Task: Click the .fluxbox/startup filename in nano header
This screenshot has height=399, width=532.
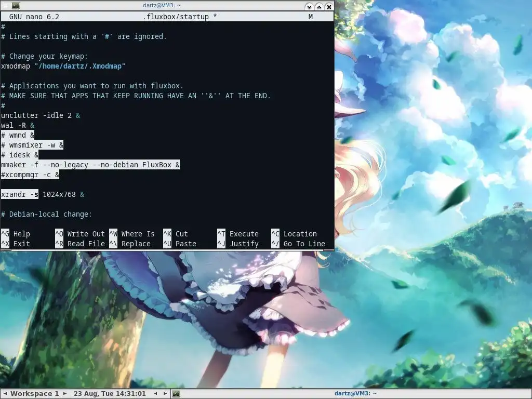Action: [x=176, y=17]
